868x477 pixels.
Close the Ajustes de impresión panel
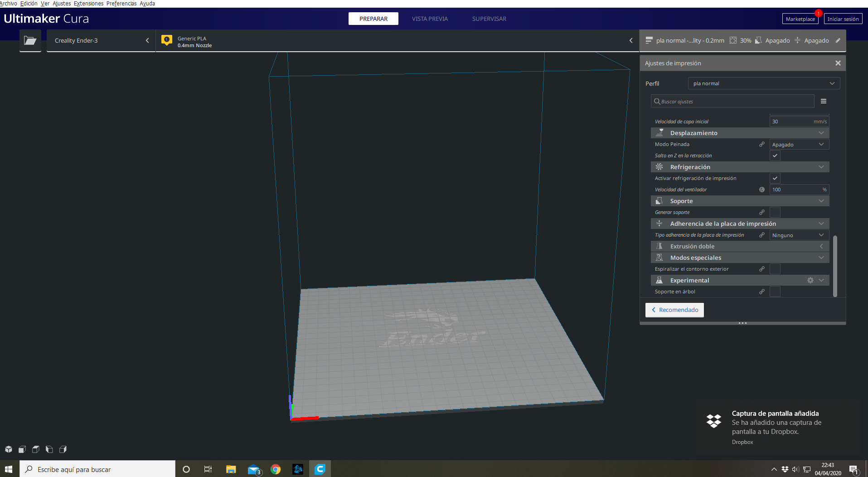838,63
